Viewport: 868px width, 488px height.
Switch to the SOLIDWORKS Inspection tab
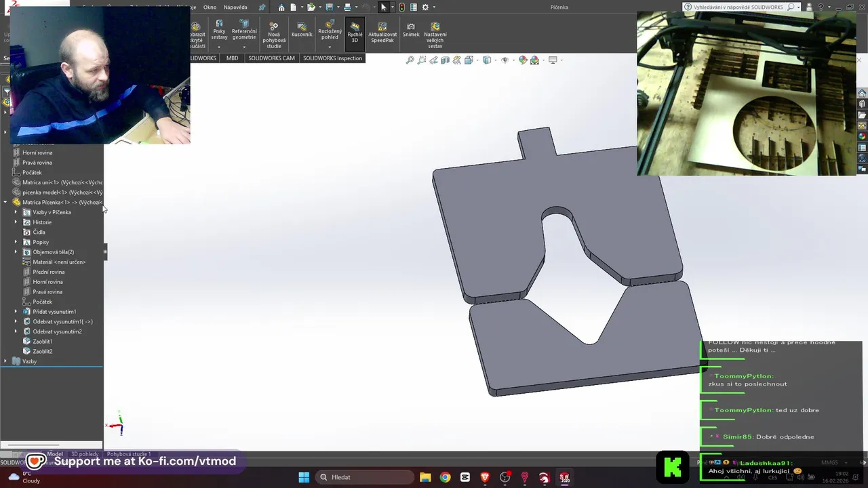(332, 58)
